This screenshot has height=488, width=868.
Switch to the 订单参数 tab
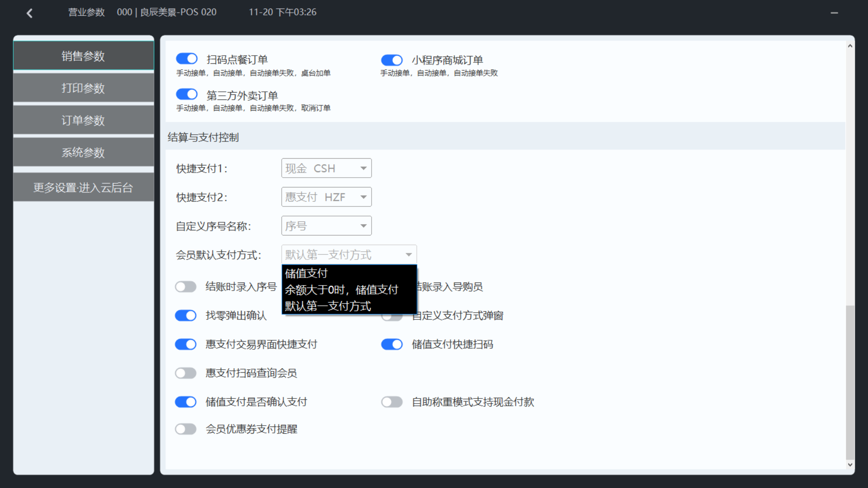(83, 120)
